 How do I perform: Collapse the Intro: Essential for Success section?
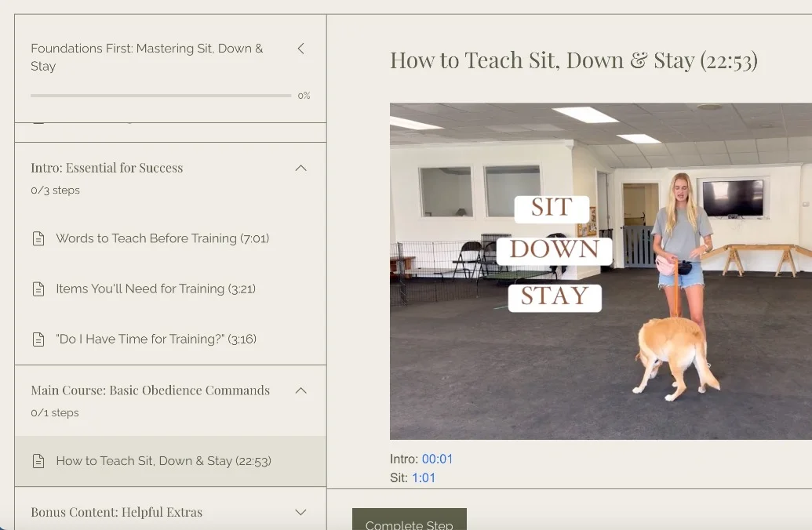click(300, 168)
